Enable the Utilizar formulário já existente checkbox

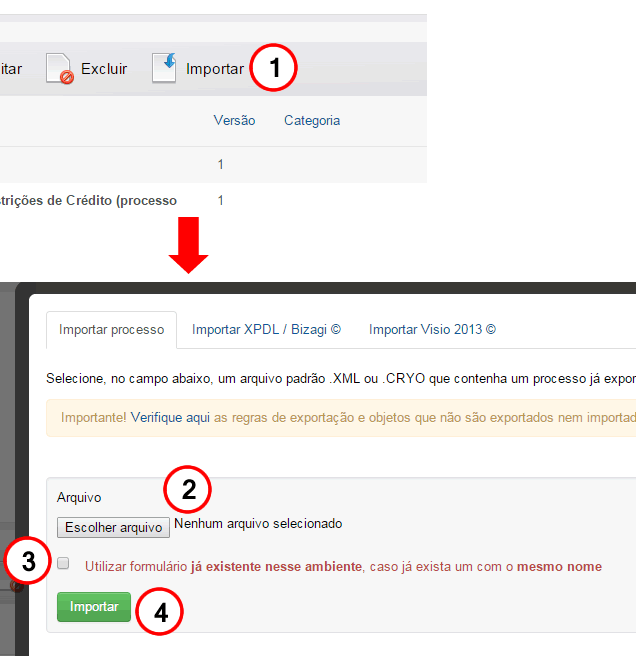(x=64, y=564)
